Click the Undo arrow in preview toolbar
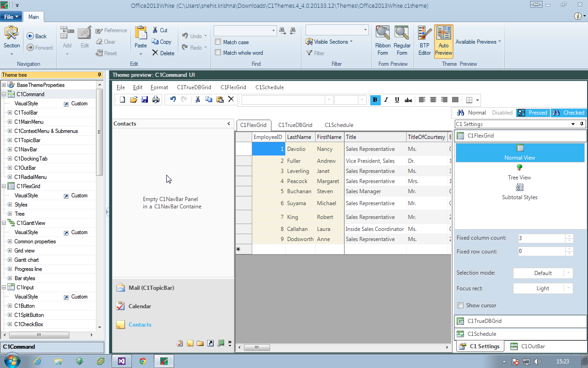588x368 pixels. click(173, 99)
